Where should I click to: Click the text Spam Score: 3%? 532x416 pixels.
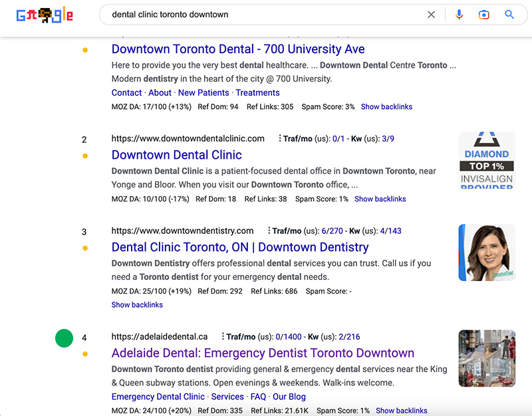328,107
